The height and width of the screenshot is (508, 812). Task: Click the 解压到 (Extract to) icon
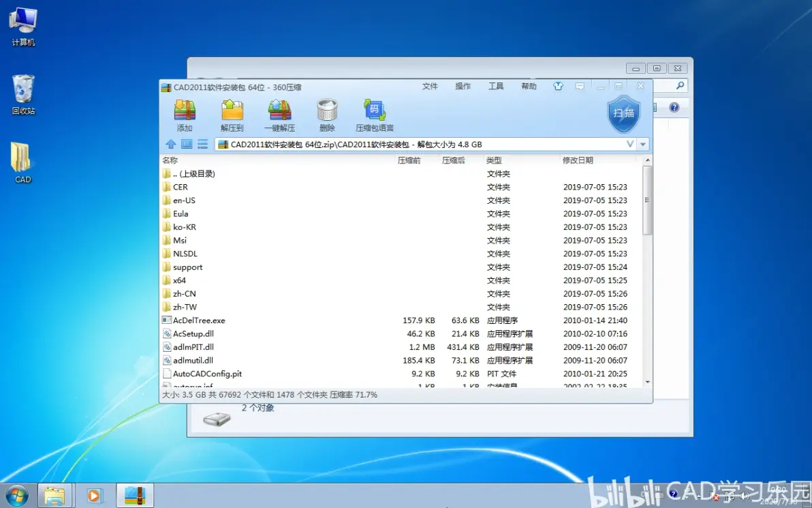pos(232,115)
